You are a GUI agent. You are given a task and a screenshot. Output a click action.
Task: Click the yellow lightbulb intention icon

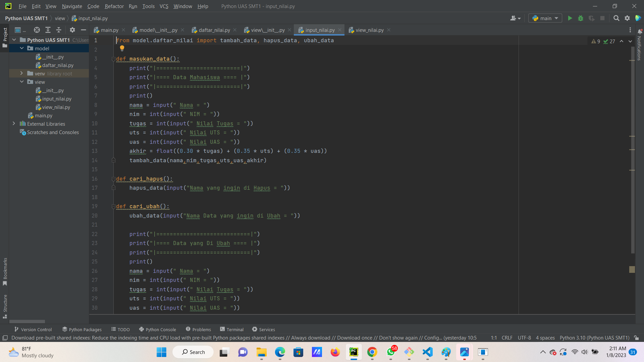pyautogui.click(x=122, y=48)
